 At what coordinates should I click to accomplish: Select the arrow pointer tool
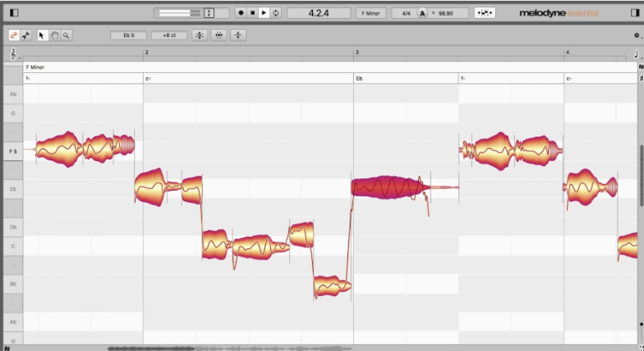click(x=43, y=35)
